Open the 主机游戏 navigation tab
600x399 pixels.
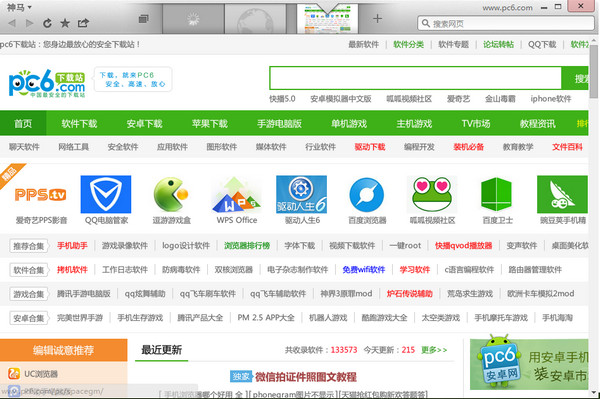pyautogui.click(x=414, y=124)
